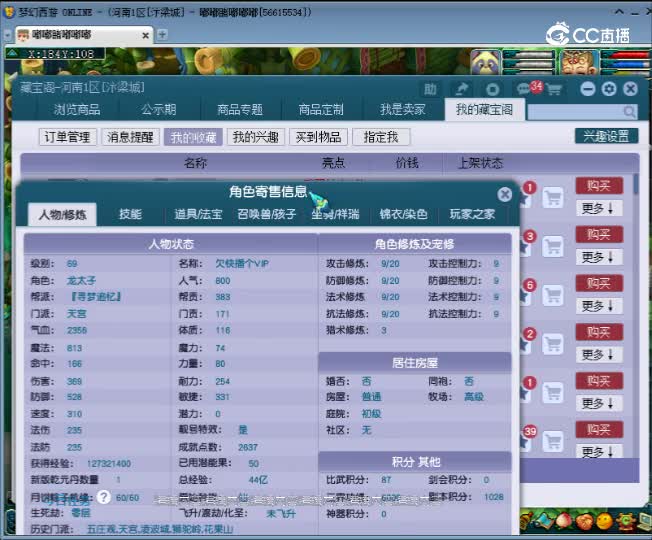Switch to the 公示期 tab
The width and height of the screenshot is (652, 540).
click(159, 110)
